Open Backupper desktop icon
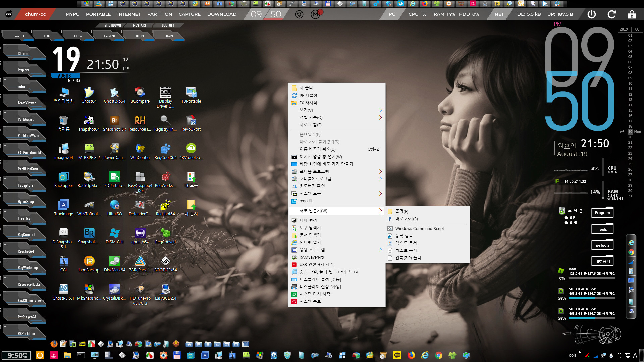This screenshot has height=362, width=644. point(63,179)
